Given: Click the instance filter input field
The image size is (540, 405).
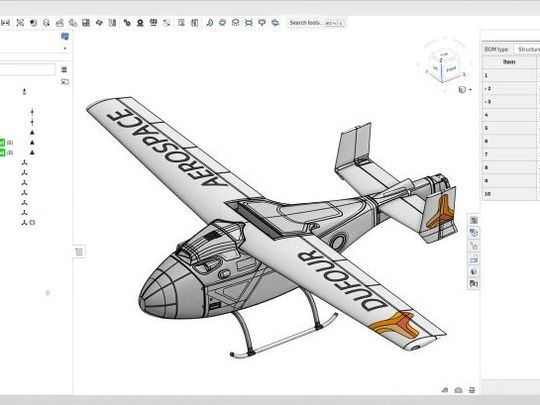Looking at the screenshot, I should click(28, 70).
